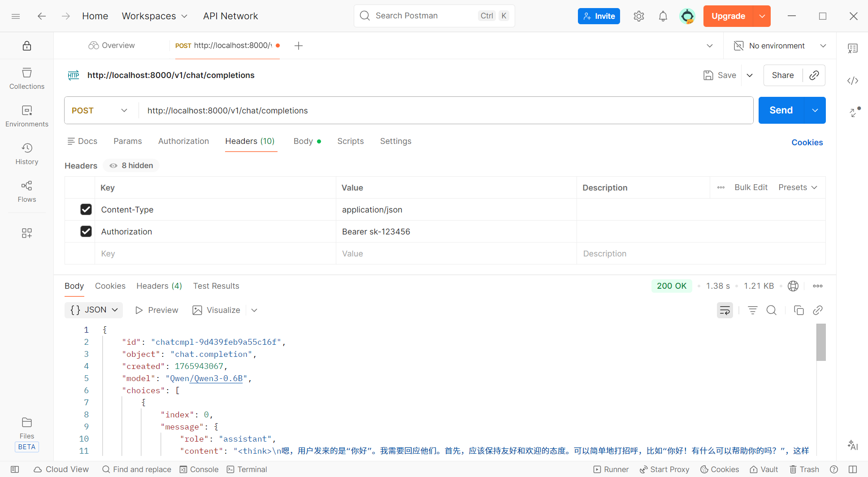
Task: Click the Send button
Action: [781, 110]
